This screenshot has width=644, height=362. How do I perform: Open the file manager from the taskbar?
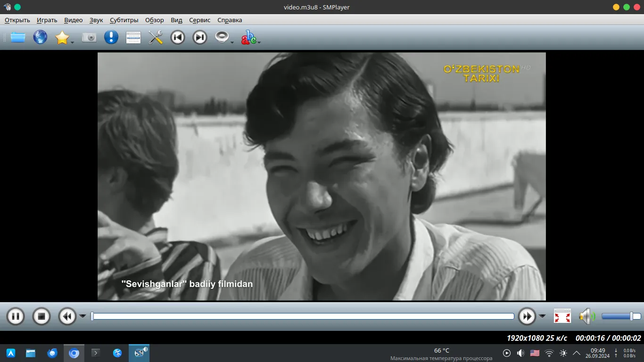point(31,353)
